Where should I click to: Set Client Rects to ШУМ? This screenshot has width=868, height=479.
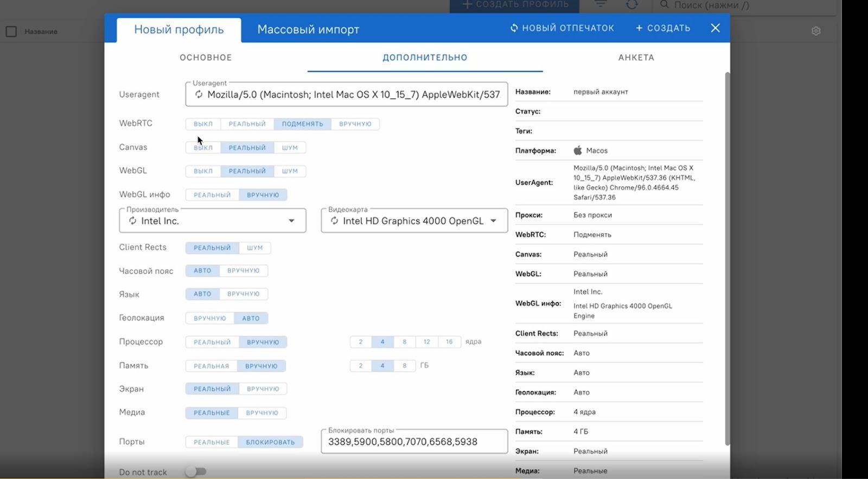(x=255, y=248)
